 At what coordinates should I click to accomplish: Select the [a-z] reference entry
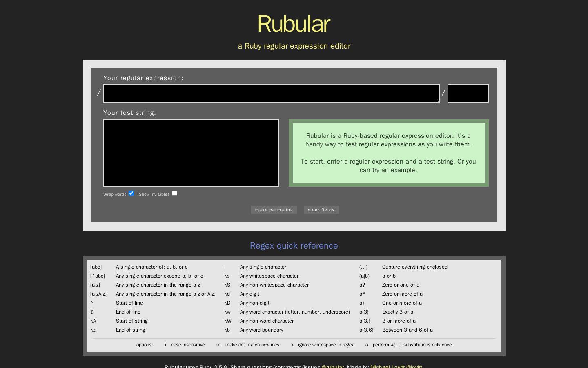coord(95,285)
